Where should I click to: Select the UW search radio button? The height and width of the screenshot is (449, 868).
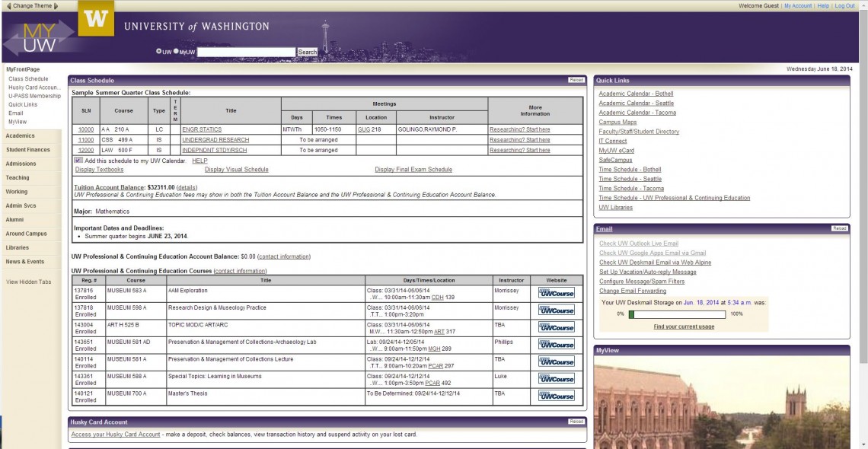point(159,52)
